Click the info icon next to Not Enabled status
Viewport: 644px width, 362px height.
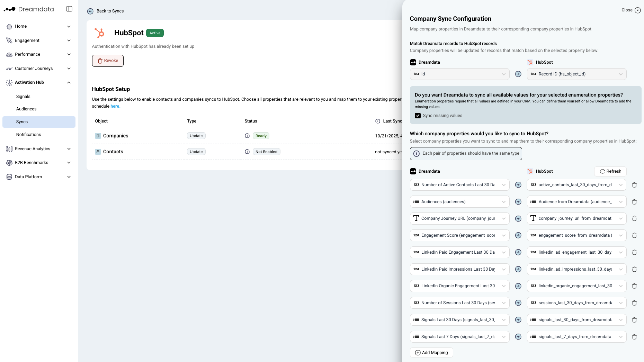247,152
